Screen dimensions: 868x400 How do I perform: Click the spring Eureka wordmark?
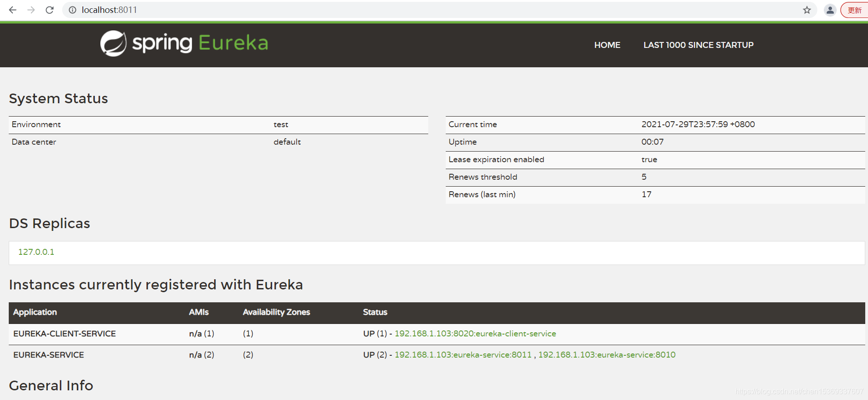(x=200, y=43)
